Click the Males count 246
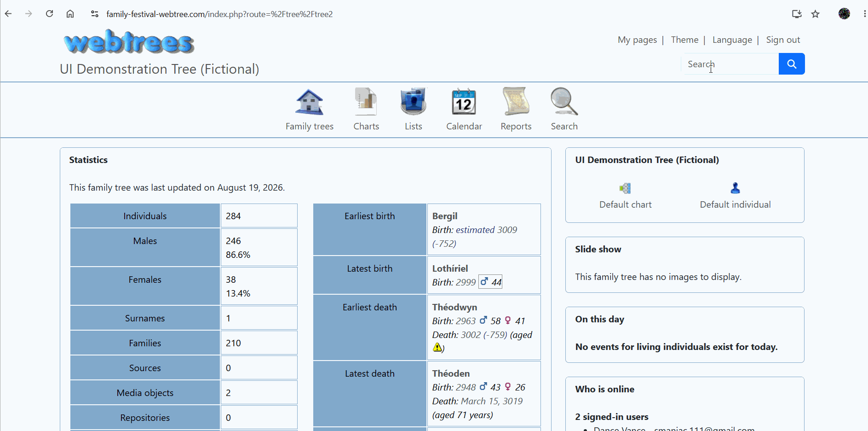 click(233, 241)
